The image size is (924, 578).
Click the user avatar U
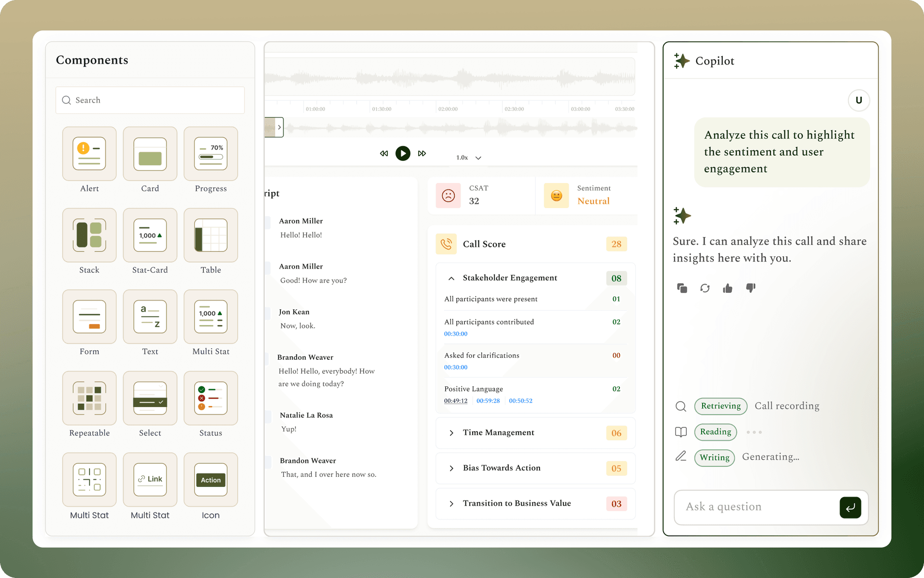coord(859,100)
